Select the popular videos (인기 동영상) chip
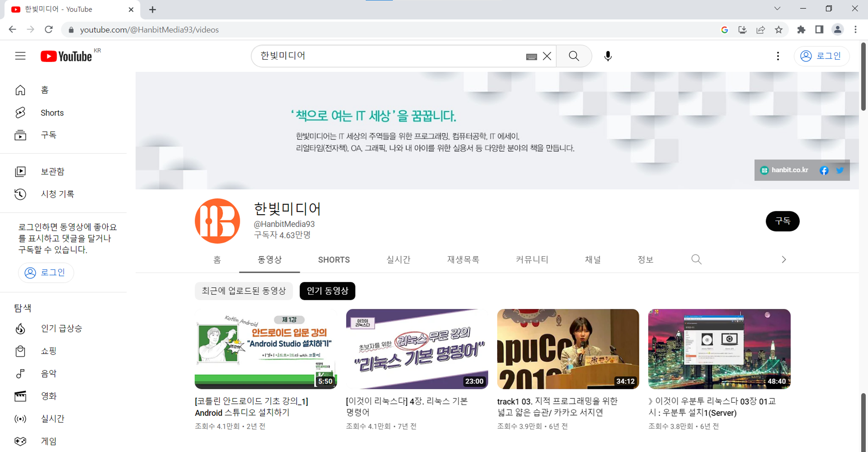 [327, 291]
